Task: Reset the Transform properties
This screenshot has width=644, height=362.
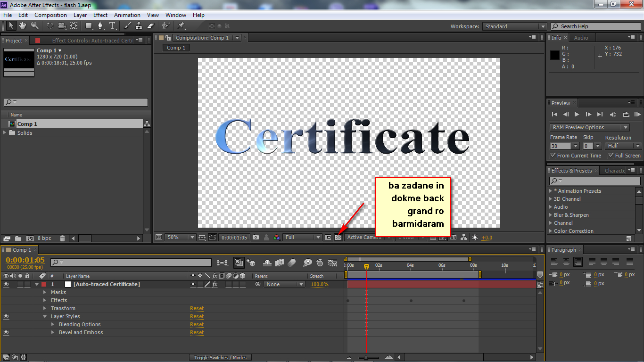Action: (197, 308)
